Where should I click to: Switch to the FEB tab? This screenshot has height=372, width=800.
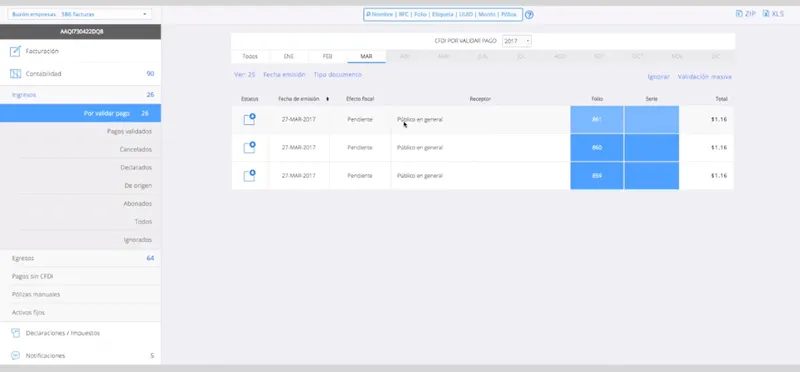coord(328,57)
